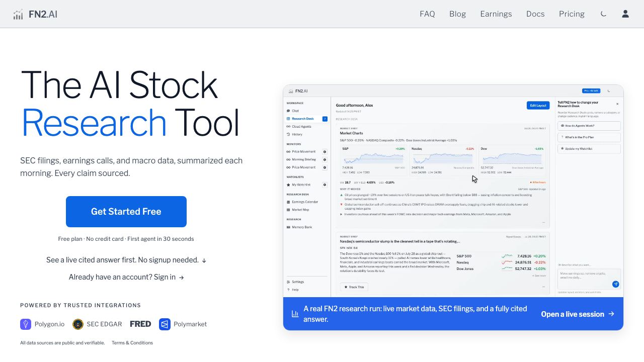Click the gear icon beside Morning Briefing
Viewport: 644px width, 362px height.
325,159
